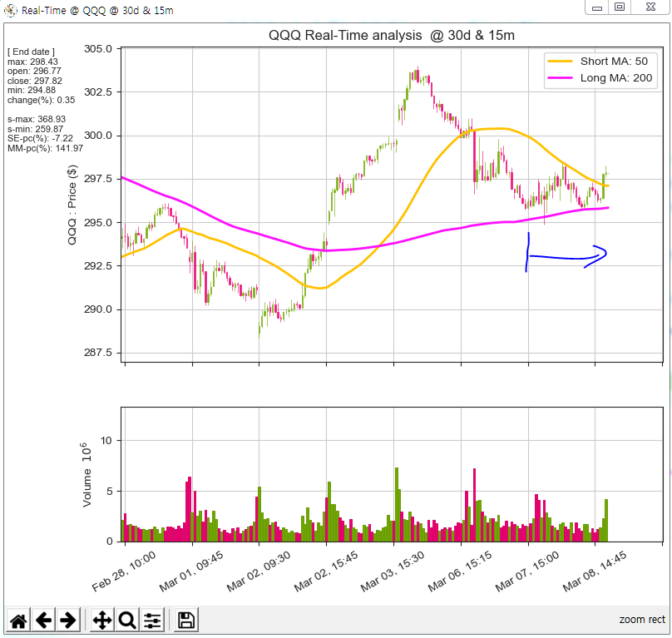672x638 pixels.
Task: Open Configure subplots sliders icon
Action: pos(151,620)
